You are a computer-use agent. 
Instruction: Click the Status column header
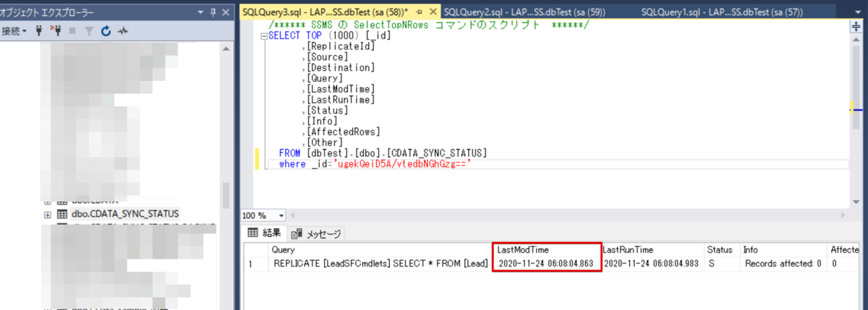click(x=723, y=250)
